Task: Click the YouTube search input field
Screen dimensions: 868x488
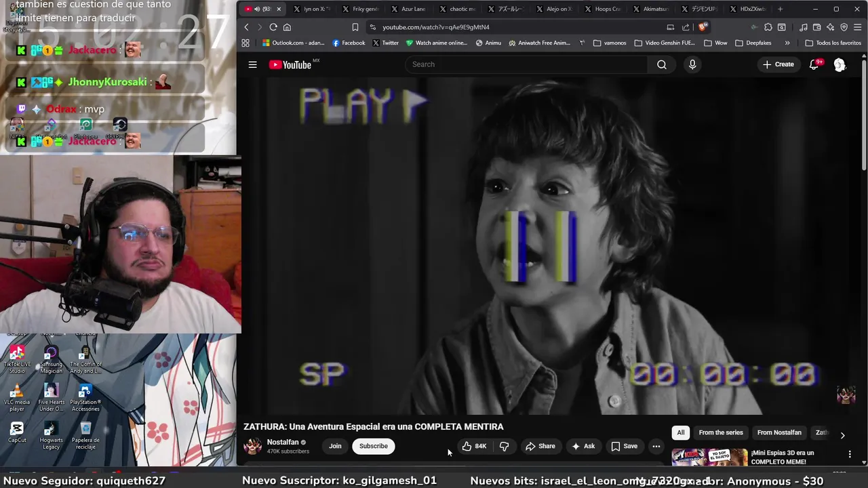Action: [x=527, y=64]
